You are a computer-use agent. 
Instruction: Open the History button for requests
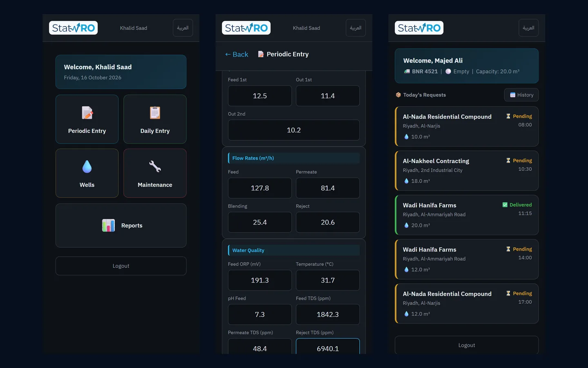521,95
